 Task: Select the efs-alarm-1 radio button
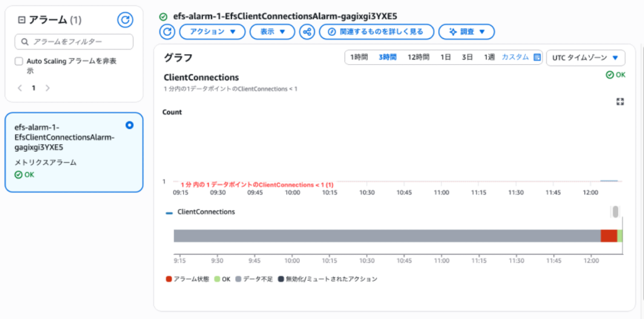[x=130, y=125]
